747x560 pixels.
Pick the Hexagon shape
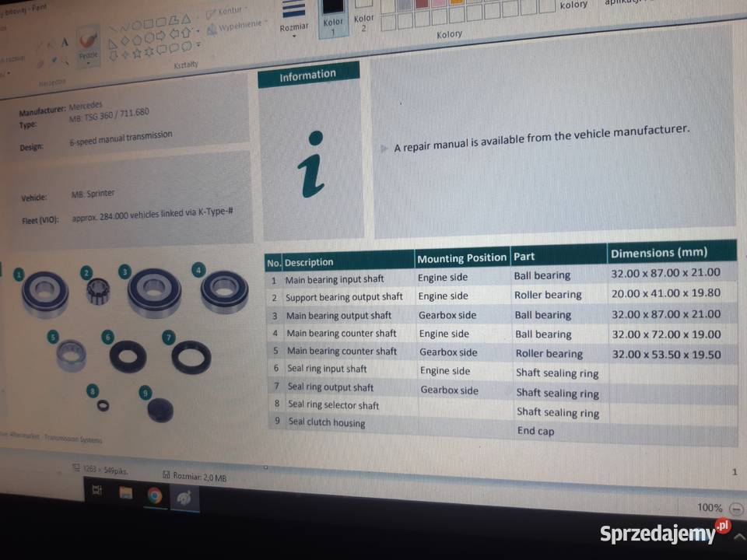click(149, 37)
